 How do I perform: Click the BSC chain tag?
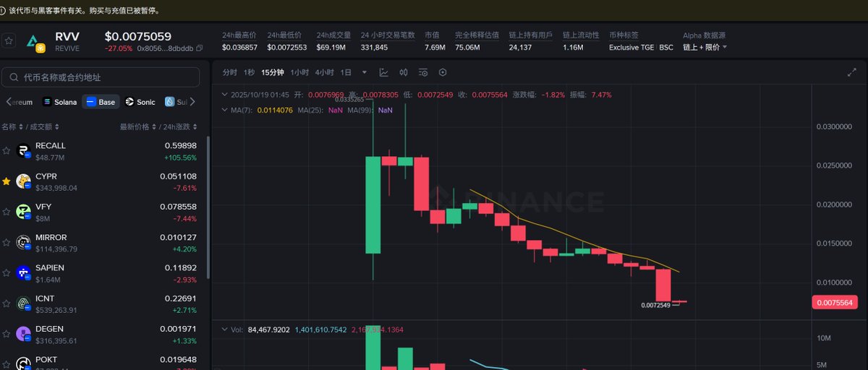(665, 47)
